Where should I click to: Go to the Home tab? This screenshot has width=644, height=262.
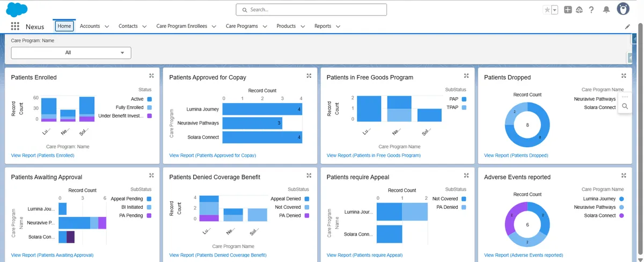point(64,26)
